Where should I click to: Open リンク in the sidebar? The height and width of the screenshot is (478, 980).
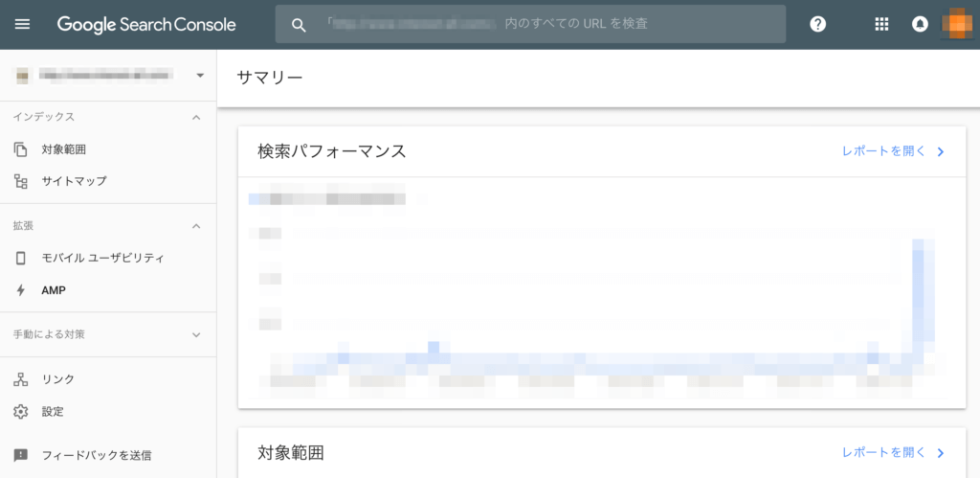pos(58,379)
